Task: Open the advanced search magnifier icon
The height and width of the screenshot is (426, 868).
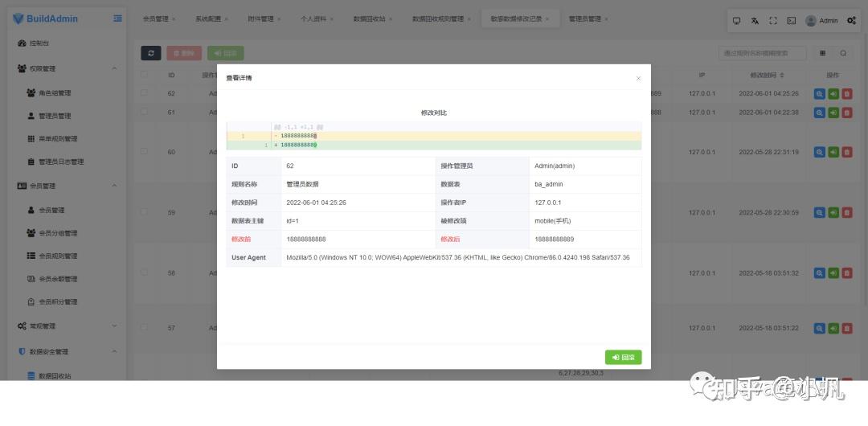Action: click(x=843, y=53)
